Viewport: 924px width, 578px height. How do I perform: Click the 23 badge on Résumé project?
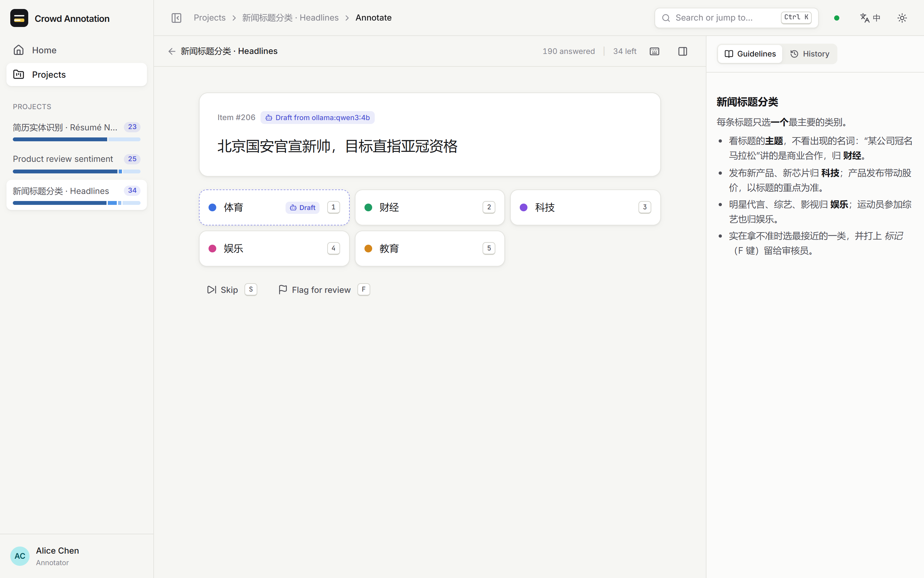pos(132,127)
